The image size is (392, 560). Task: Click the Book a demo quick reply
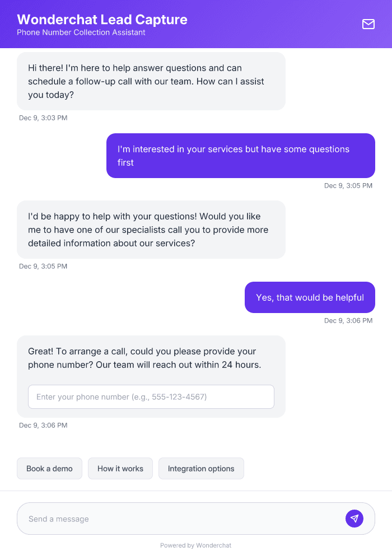(x=49, y=468)
